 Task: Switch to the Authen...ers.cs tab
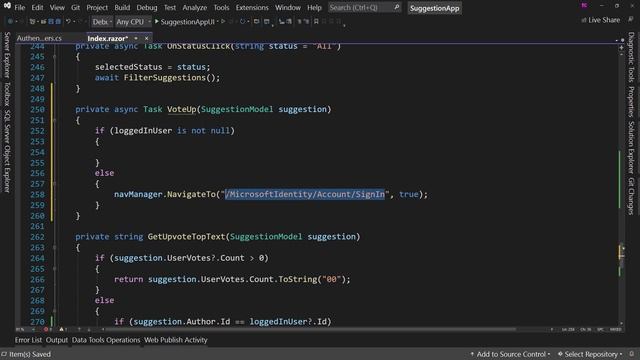click(x=39, y=38)
